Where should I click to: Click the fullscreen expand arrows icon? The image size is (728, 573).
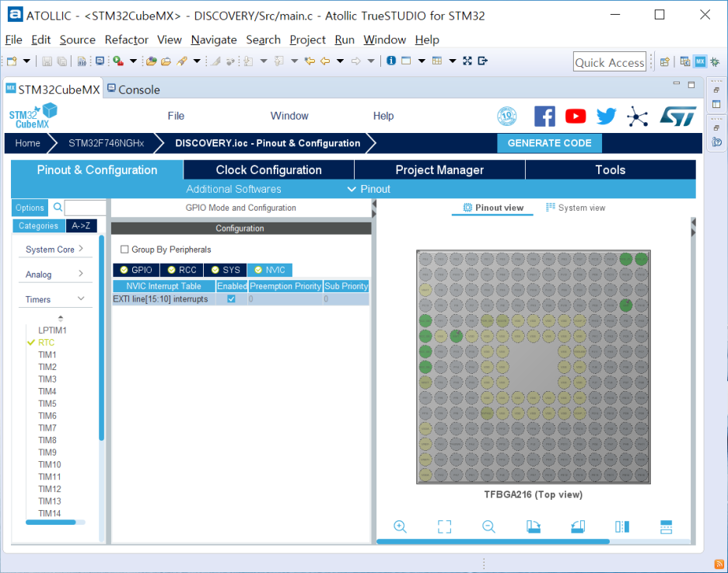coord(467,61)
